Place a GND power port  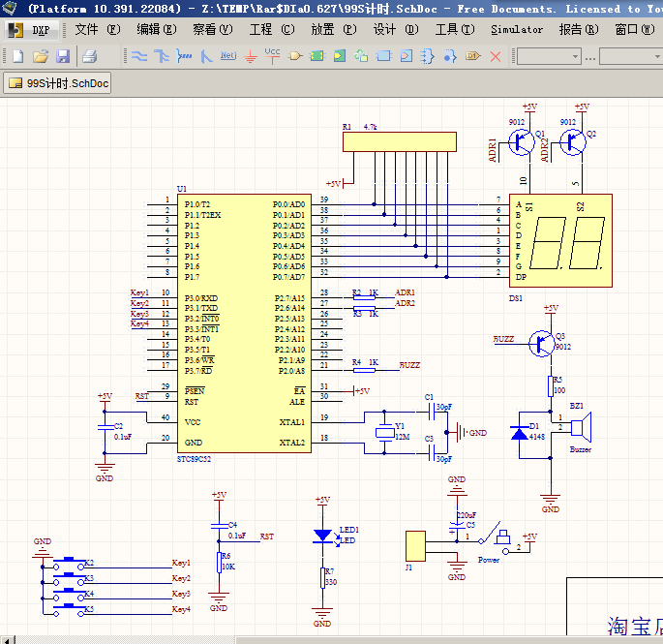pos(251,56)
